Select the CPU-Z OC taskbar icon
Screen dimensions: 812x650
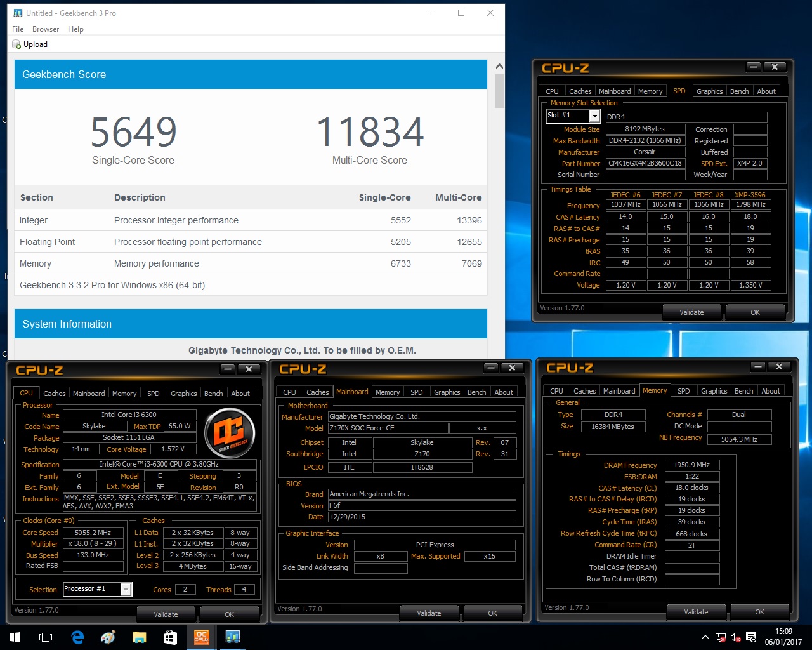coord(201,637)
